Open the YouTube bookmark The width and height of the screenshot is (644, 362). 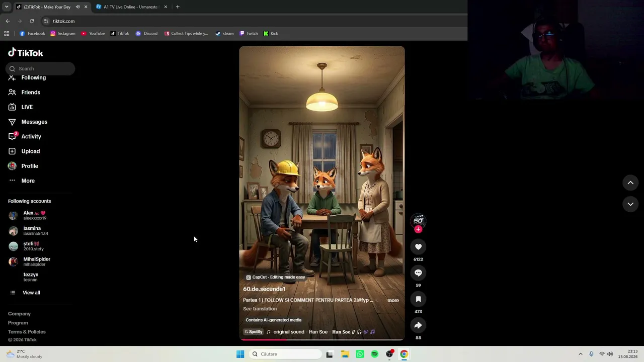93,34
